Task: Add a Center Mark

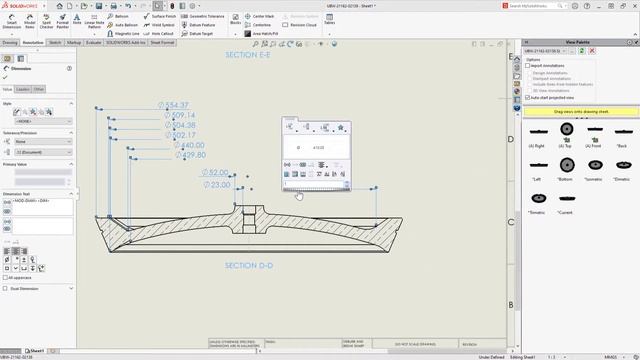Action: point(259,16)
